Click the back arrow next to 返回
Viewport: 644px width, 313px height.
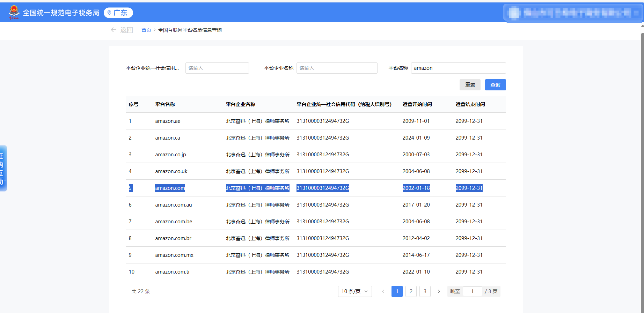[x=114, y=30]
